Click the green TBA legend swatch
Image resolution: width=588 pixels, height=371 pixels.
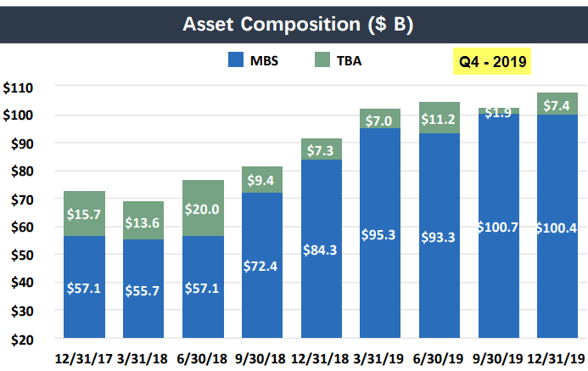(323, 61)
